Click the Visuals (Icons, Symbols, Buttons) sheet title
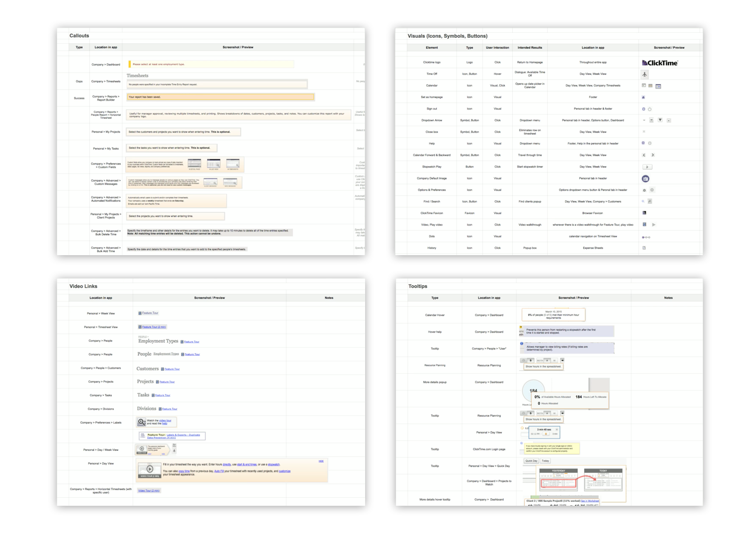 447,36
